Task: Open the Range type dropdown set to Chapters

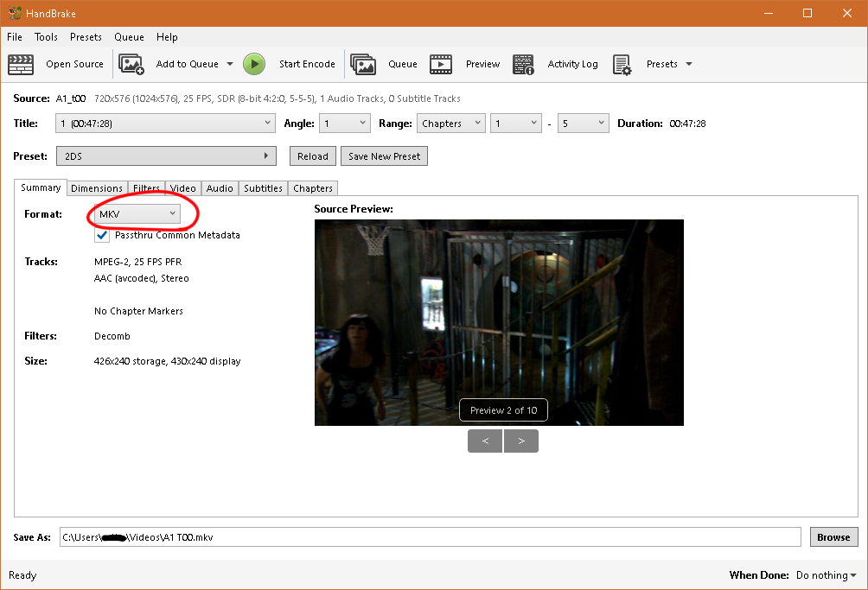Action: [451, 124]
